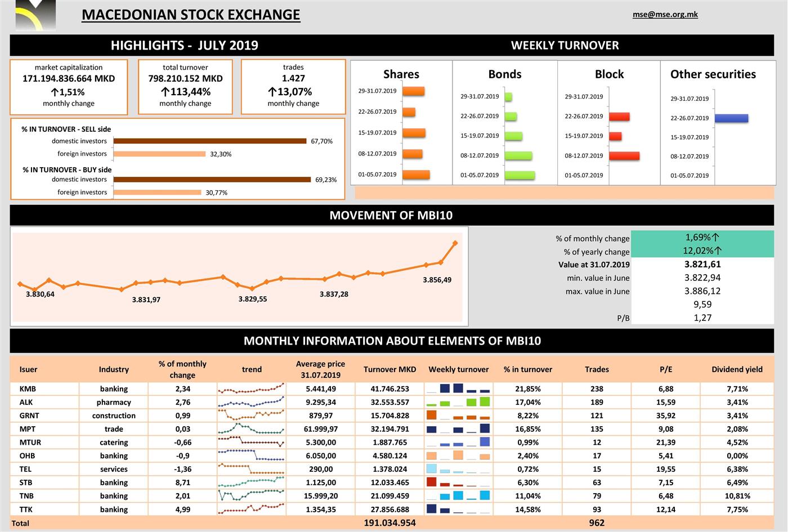Click the KMB trend sparkline
The height and width of the screenshot is (532, 788).
(x=252, y=388)
